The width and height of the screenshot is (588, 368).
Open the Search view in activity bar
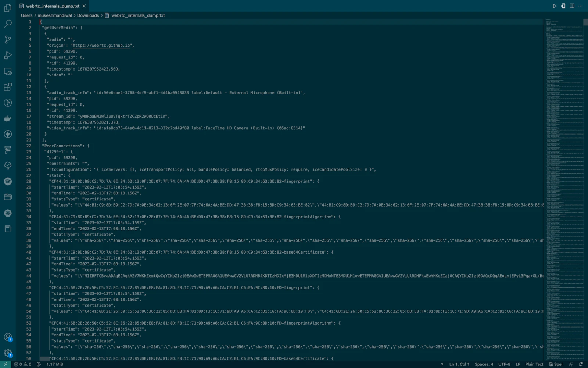click(8, 24)
